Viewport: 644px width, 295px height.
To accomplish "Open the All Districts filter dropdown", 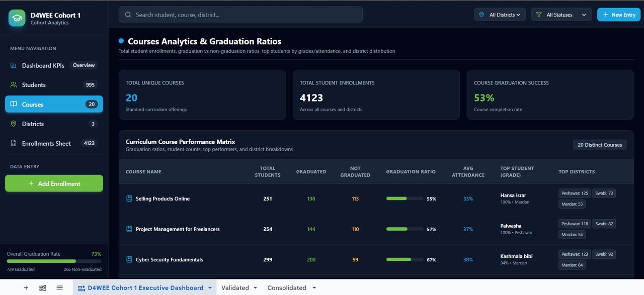I will 500,15.
